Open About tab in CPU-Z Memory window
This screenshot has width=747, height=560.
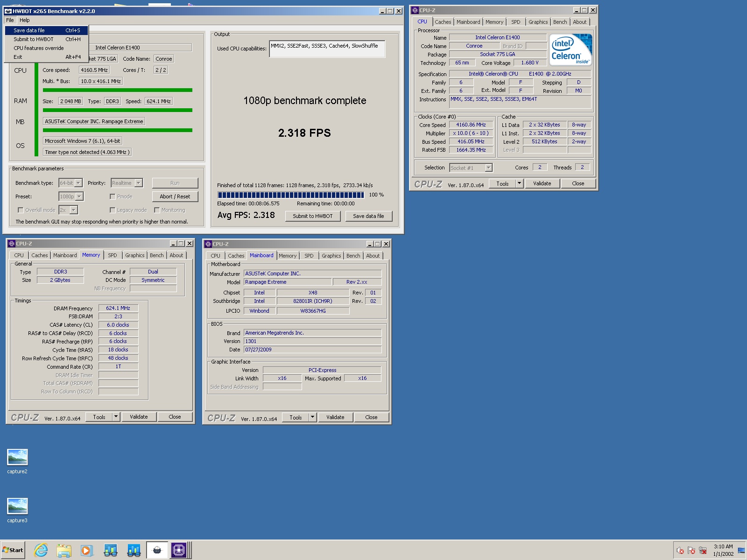point(176,255)
